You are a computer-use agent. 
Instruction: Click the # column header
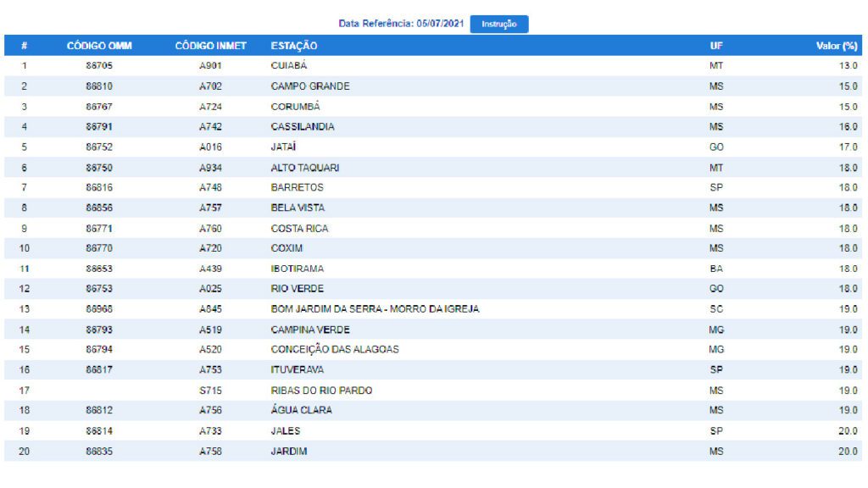coord(24,46)
